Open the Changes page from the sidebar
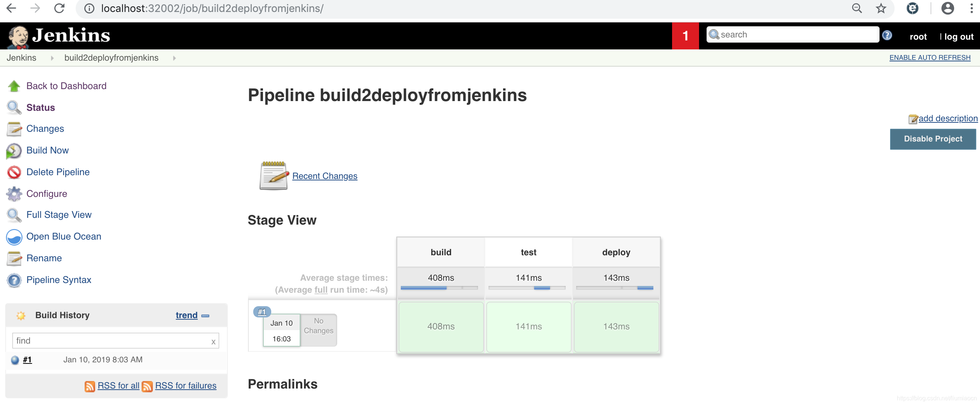980x405 pixels. (45, 129)
